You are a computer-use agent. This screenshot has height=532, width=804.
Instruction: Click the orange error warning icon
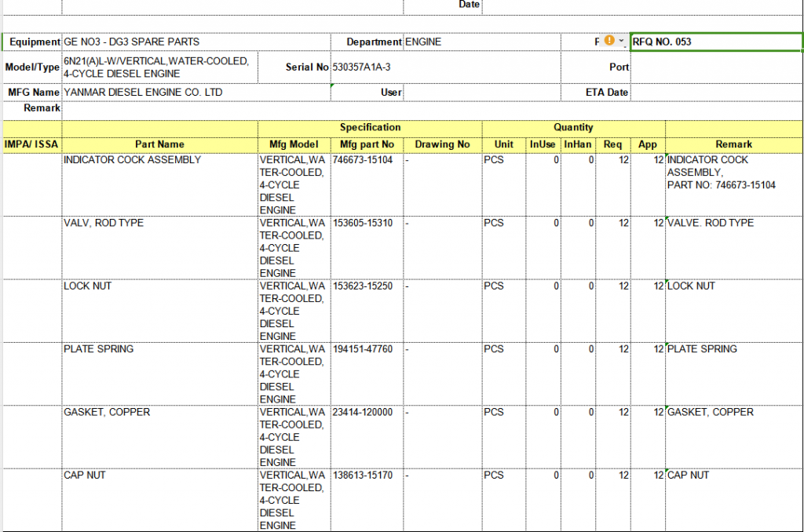pyautogui.click(x=609, y=42)
